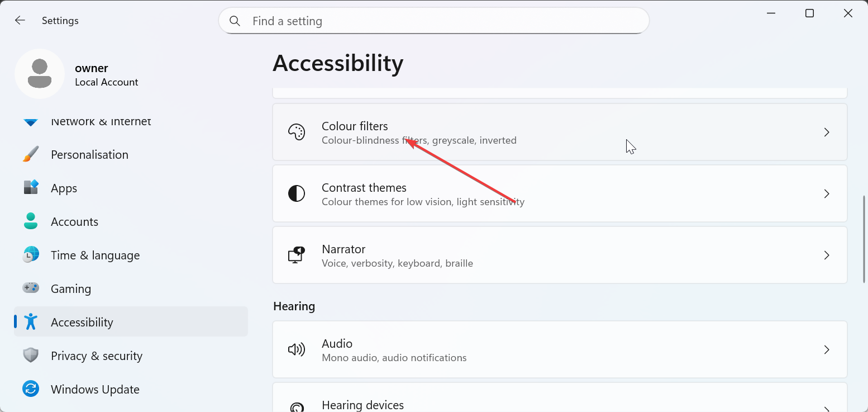The width and height of the screenshot is (868, 412).
Task: Click the Hearing devices icon
Action: [297, 407]
